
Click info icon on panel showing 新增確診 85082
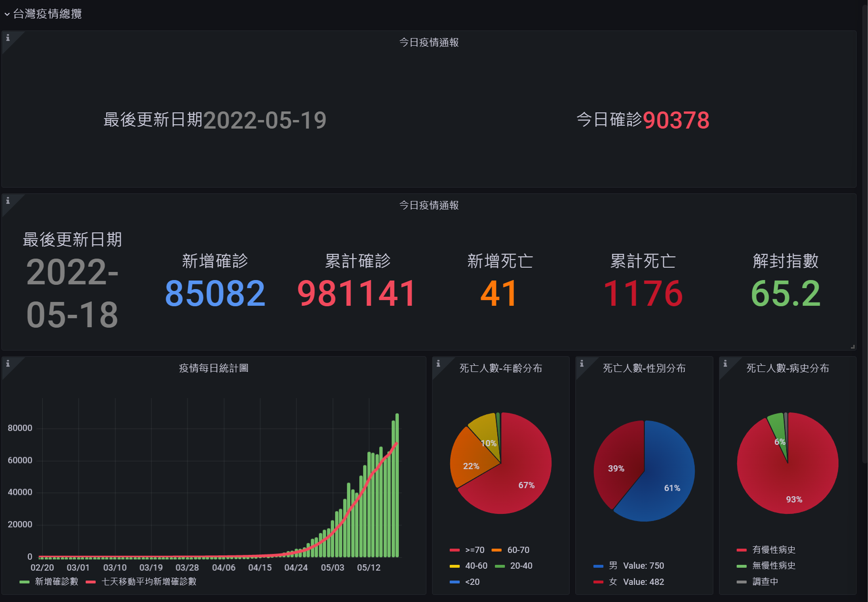click(8, 201)
